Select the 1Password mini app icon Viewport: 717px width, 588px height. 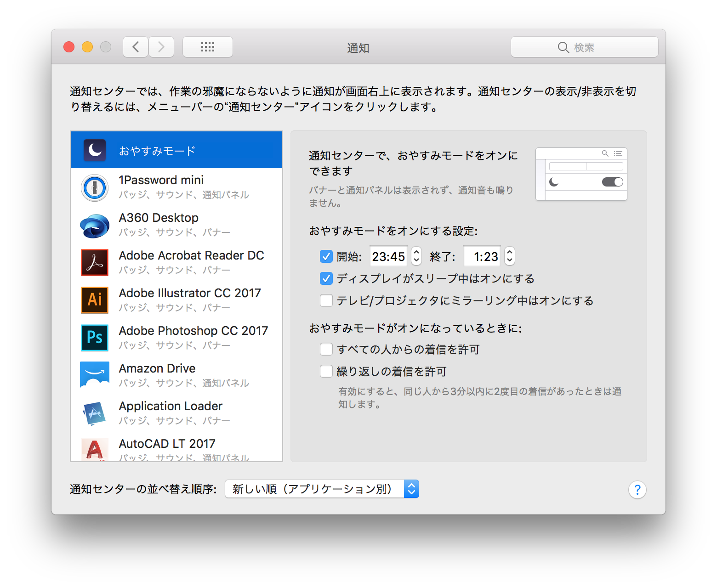pyautogui.click(x=94, y=187)
